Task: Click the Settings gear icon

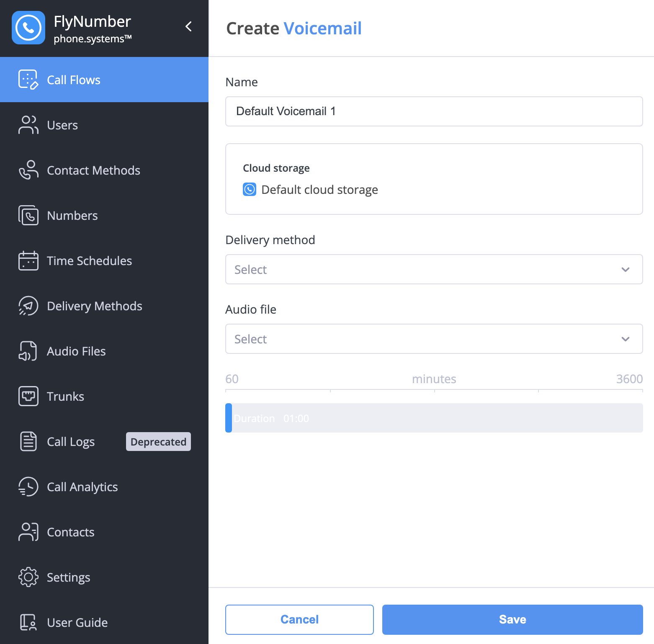Action: coord(28,577)
